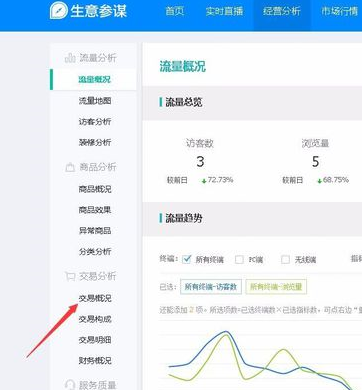Click the 68.75% decrease figure
The width and height of the screenshot is (362, 390).
pyautogui.click(x=336, y=180)
